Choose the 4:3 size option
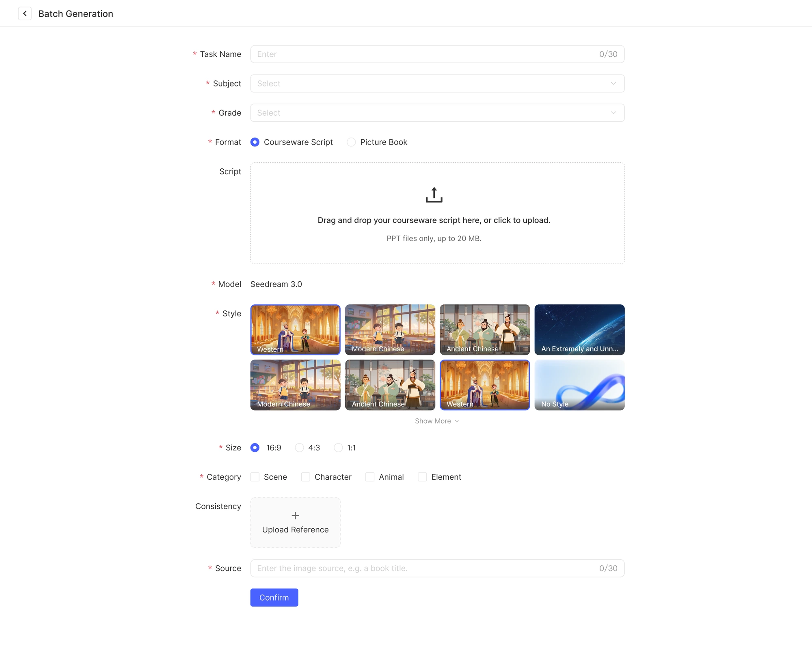This screenshot has width=812, height=659. click(x=307, y=448)
